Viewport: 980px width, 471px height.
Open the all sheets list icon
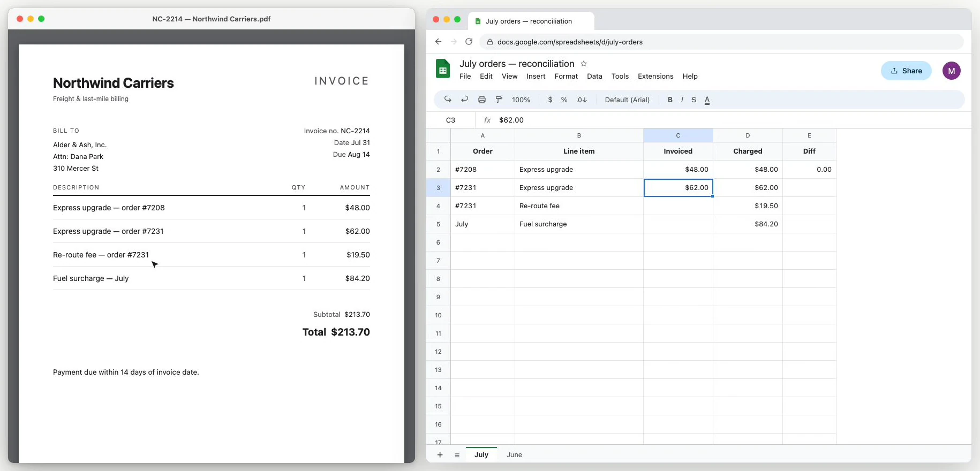[457, 455]
